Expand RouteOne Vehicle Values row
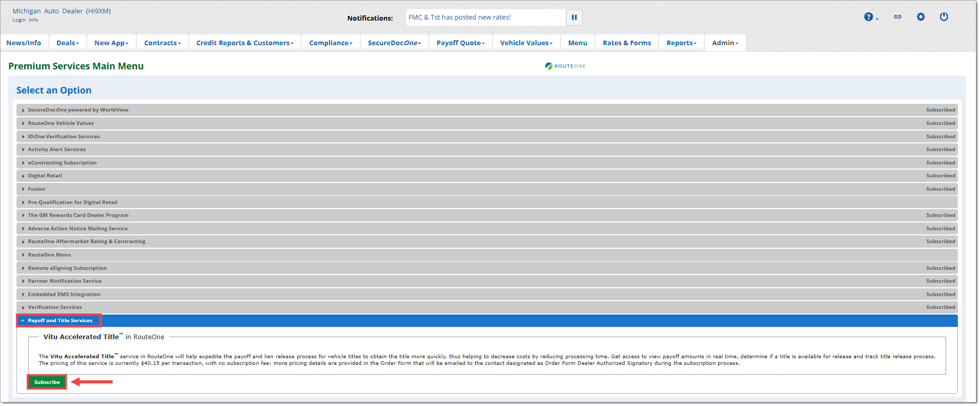The height and width of the screenshot is (406, 980). point(487,123)
